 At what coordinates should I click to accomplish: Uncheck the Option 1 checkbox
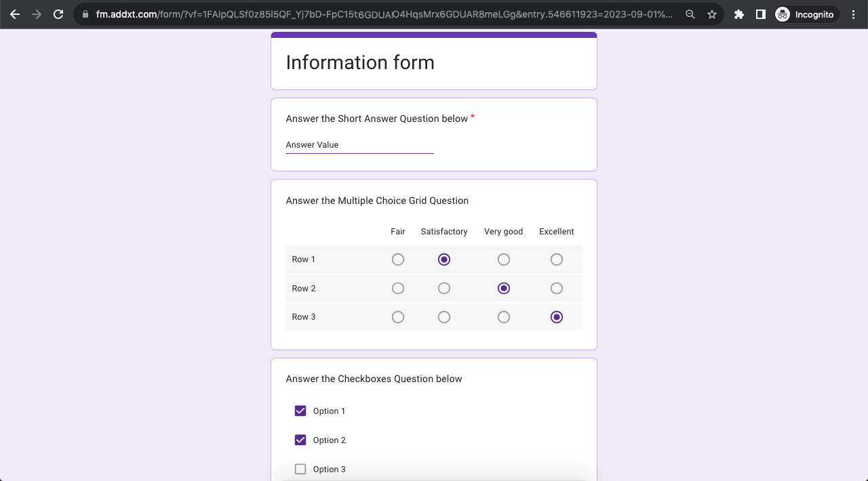pos(300,411)
